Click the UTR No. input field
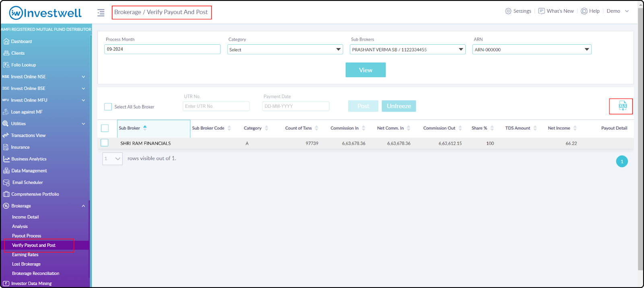Screen dimensions: 644x288 (x=216, y=106)
